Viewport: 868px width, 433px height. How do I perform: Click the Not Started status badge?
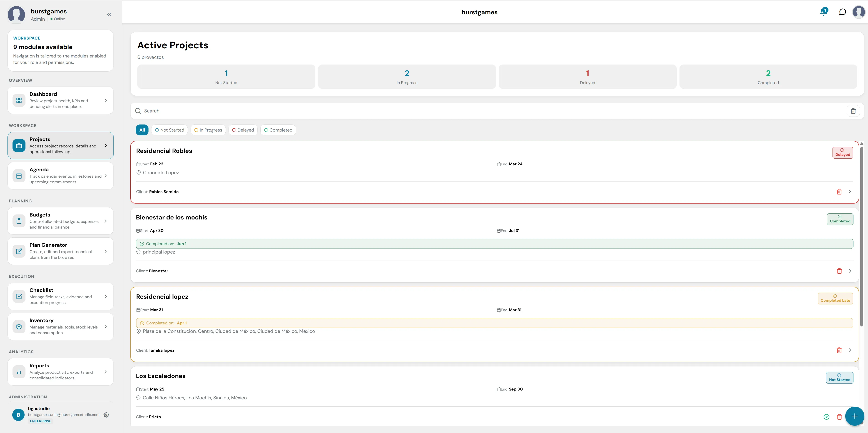point(839,377)
